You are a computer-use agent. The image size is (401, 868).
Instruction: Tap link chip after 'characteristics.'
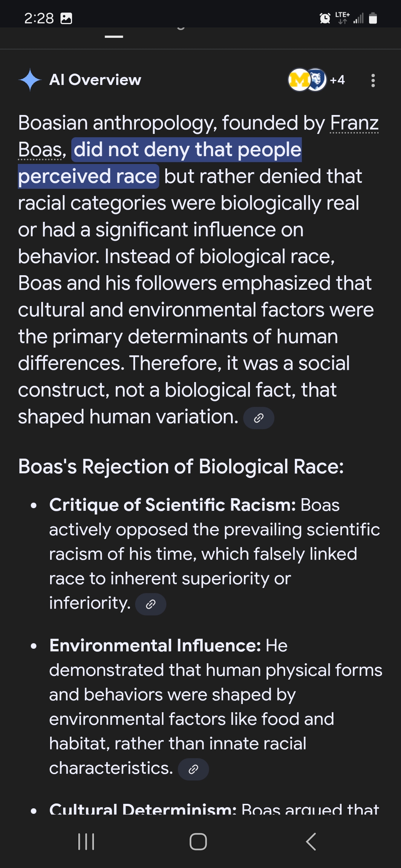click(193, 769)
